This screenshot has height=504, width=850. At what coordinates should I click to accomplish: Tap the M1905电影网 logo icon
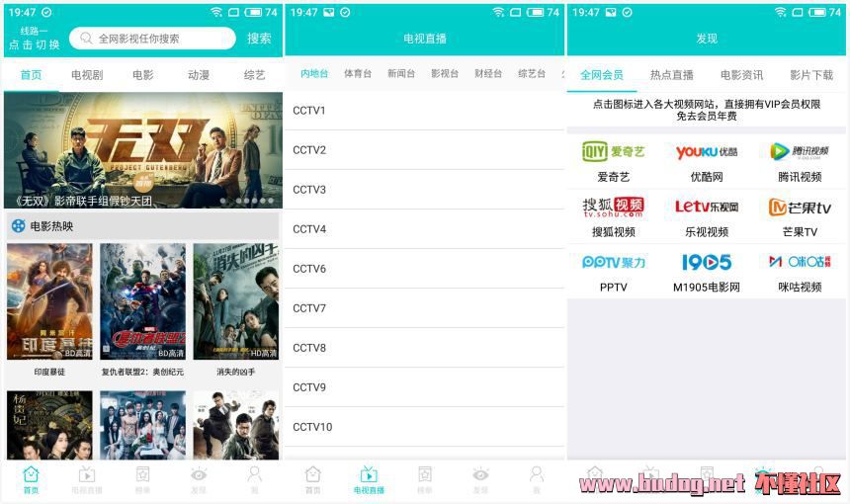click(707, 262)
